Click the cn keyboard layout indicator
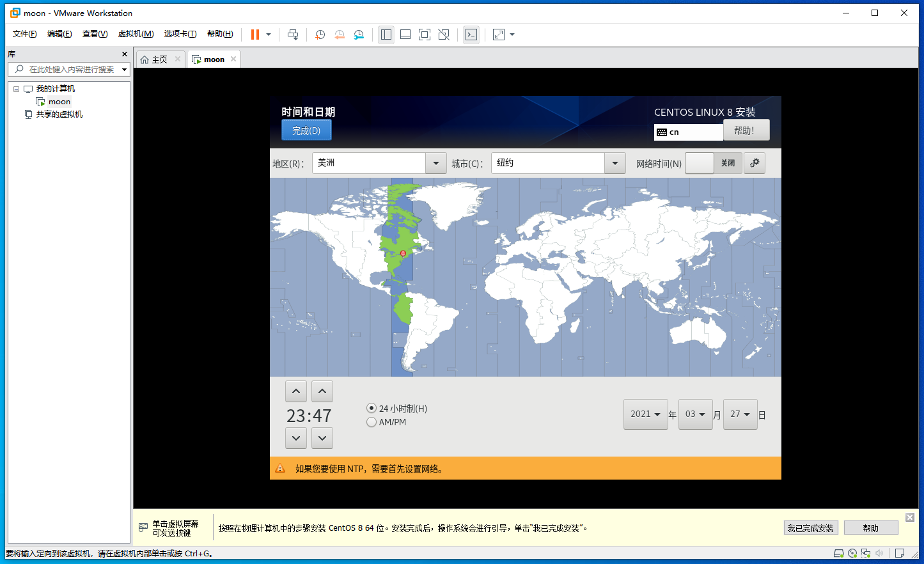 pyautogui.click(x=689, y=132)
